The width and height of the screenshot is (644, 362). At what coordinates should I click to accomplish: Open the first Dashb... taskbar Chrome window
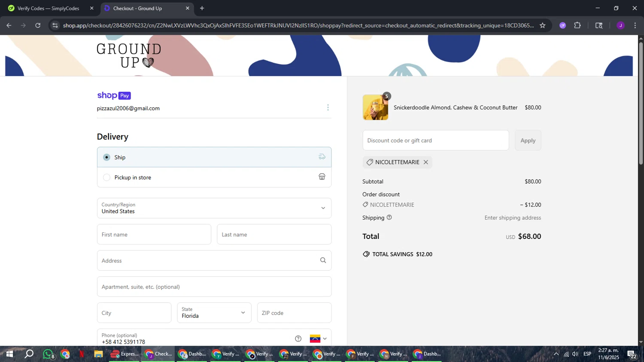coord(192,354)
